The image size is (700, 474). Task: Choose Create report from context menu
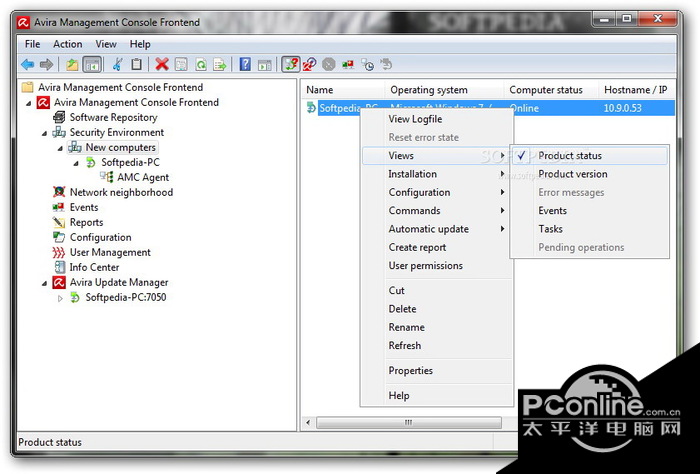pos(437,247)
